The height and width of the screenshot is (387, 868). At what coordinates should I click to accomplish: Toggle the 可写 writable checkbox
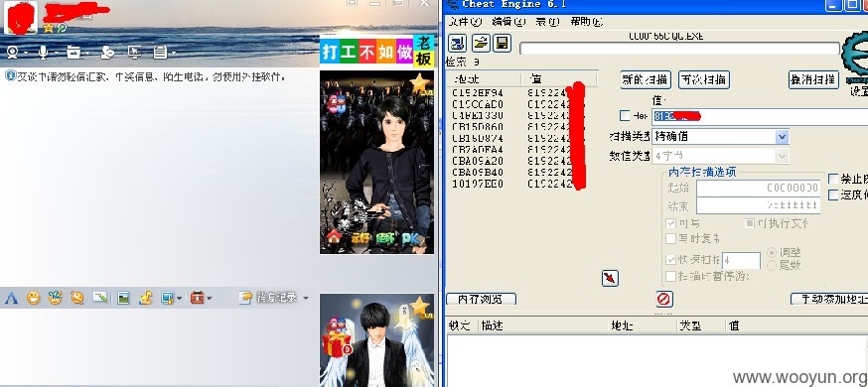click(x=671, y=223)
